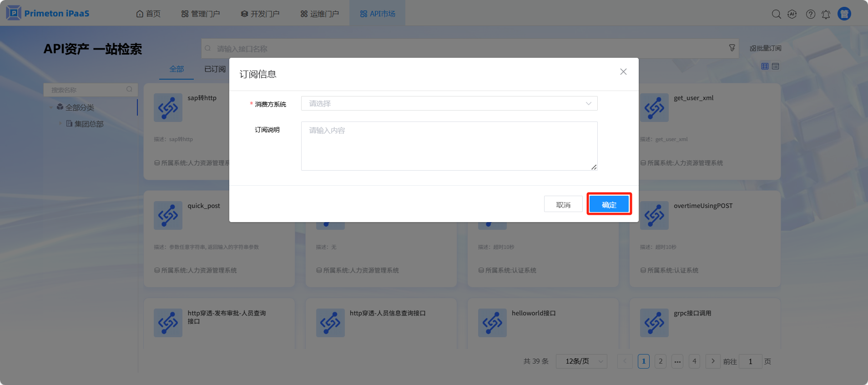Click the filter funnel icon in search bar
Image resolution: width=868 pixels, height=385 pixels.
coord(732,48)
